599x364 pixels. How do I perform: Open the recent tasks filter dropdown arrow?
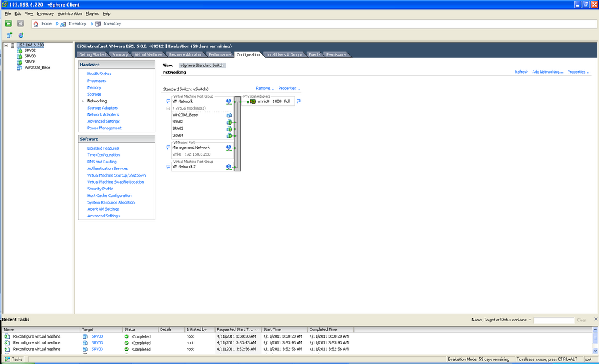(530, 320)
